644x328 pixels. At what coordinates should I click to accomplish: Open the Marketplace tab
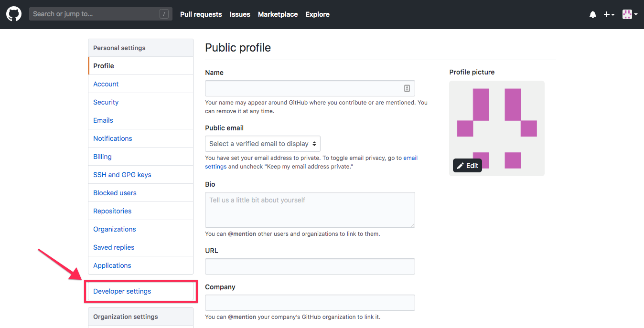pos(278,14)
